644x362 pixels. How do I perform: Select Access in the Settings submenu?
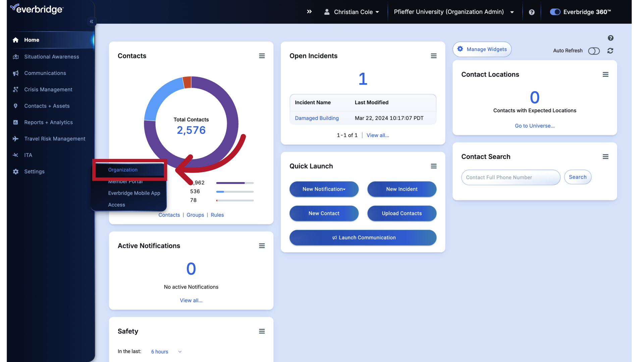pyautogui.click(x=116, y=205)
